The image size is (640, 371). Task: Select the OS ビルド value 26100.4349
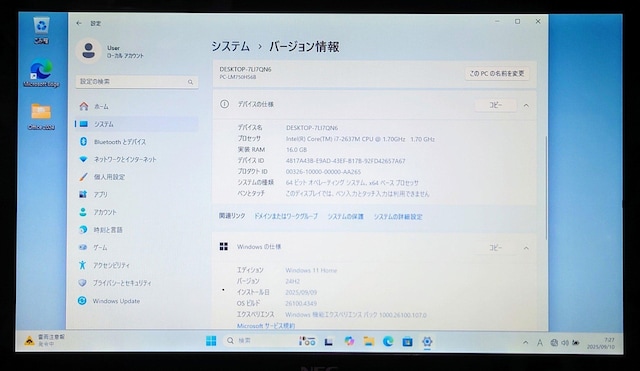tap(301, 303)
